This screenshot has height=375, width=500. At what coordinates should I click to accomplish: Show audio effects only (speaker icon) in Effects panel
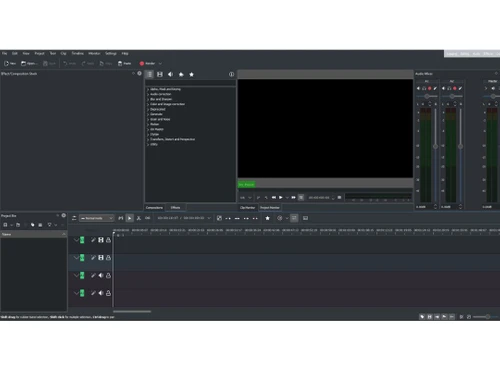pyautogui.click(x=170, y=74)
